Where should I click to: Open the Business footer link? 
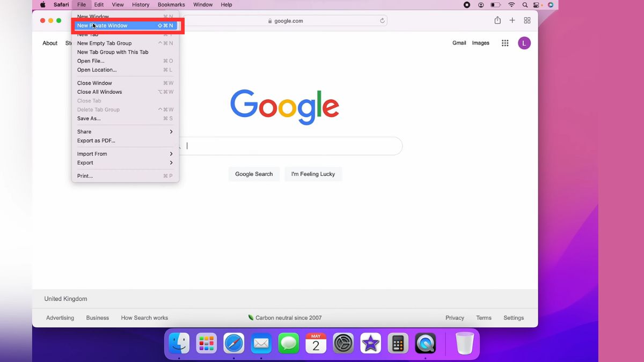click(x=98, y=318)
